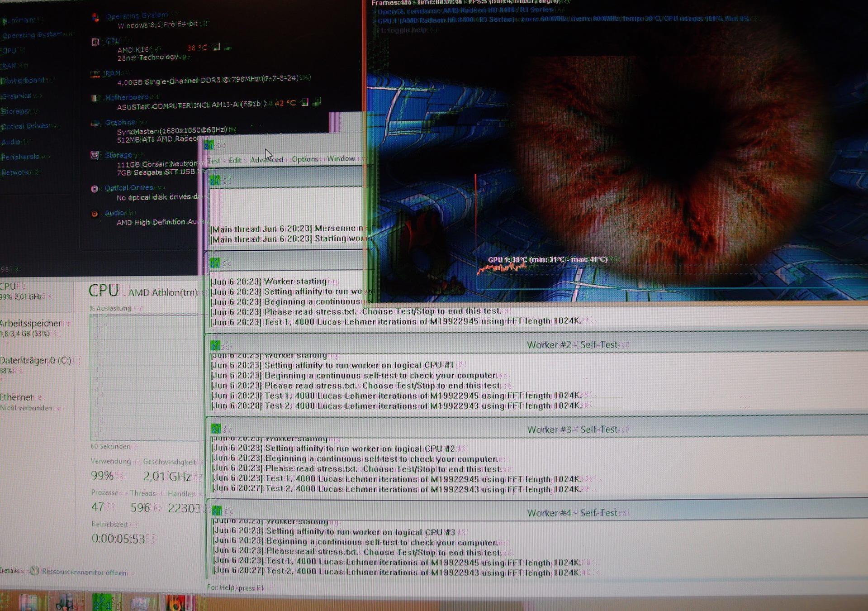Viewport: 868px width, 611px height.
Task: Click 'For Help, press F1' status bar text
Action: coord(235,587)
